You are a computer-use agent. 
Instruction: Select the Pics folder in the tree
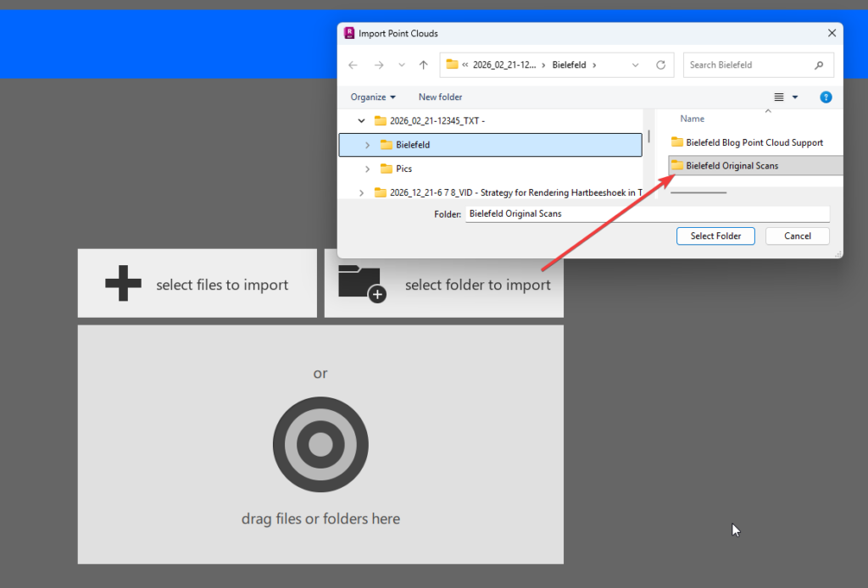pos(403,169)
